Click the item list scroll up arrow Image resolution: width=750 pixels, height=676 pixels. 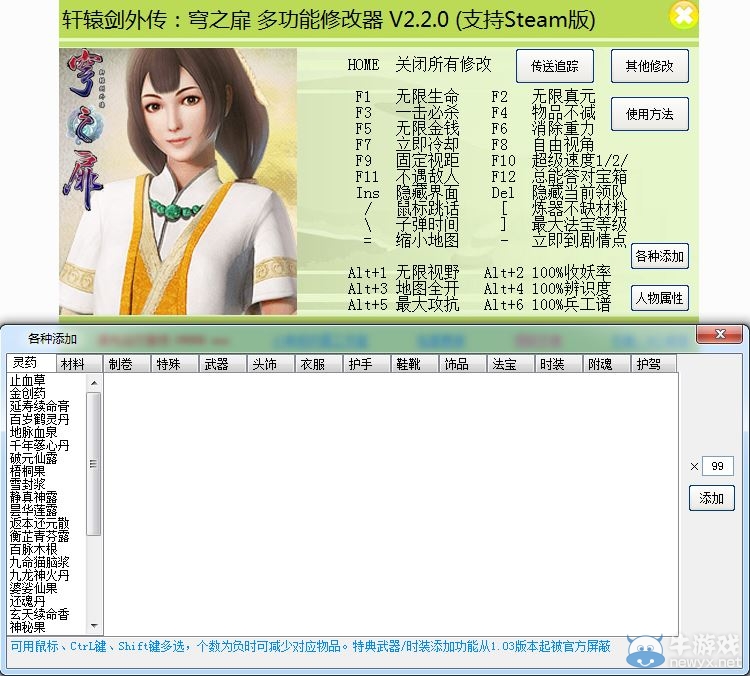coord(94,383)
